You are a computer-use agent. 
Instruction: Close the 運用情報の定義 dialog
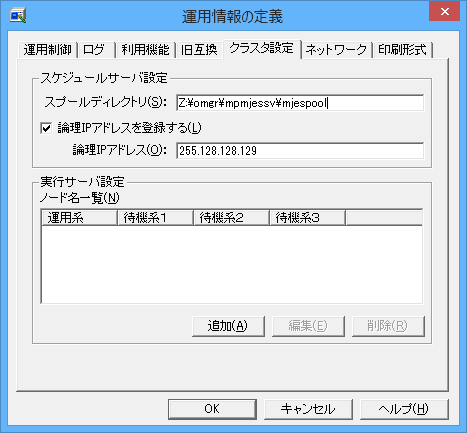pyautogui.click(x=444, y=12)
